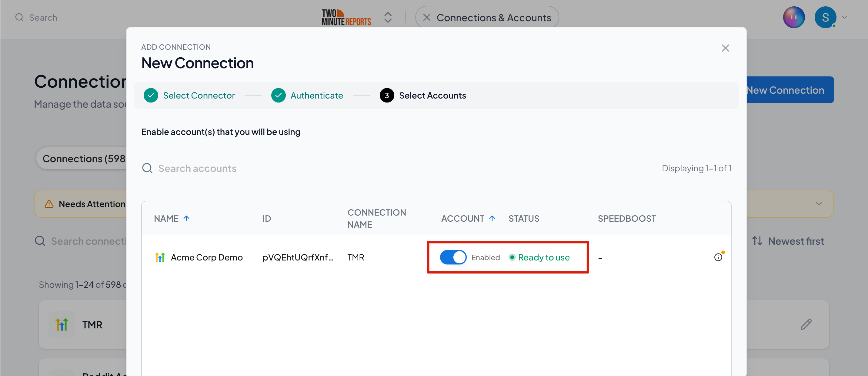Edit the TMR connection pencil icon

tap(806, 325)
